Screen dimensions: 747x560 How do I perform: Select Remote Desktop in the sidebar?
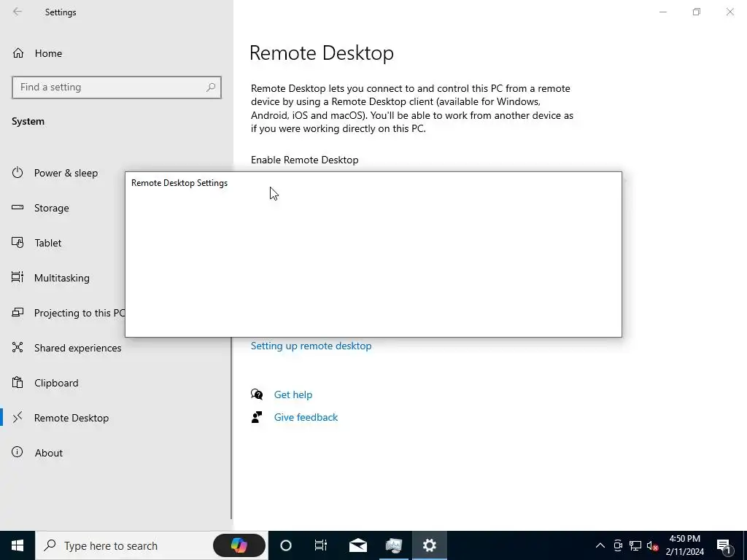pos(71,418)
